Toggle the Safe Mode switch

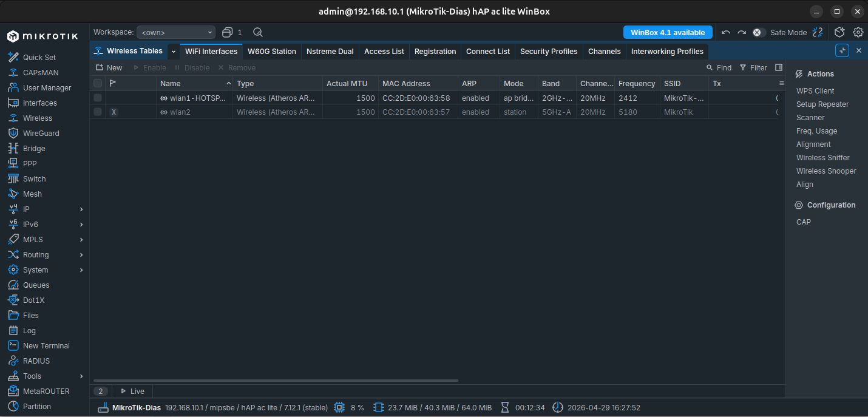point(759,32)
